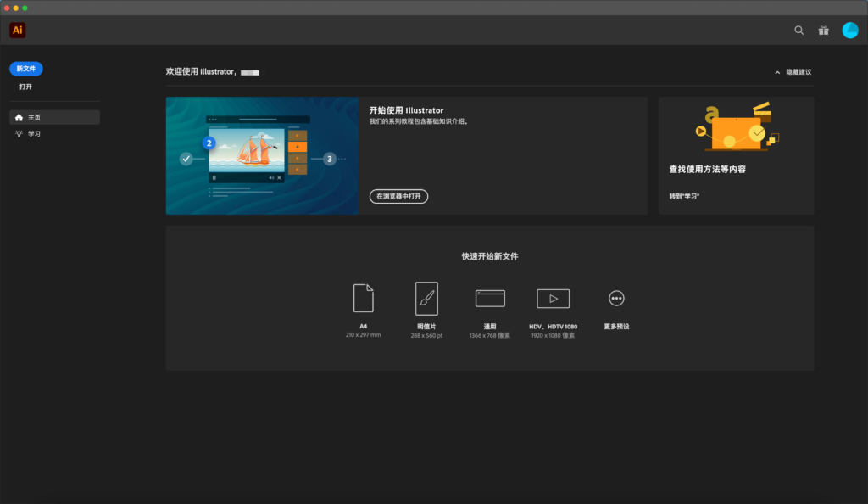Close the window with red button
Viewport: 868px width, 504px height.
7,8
